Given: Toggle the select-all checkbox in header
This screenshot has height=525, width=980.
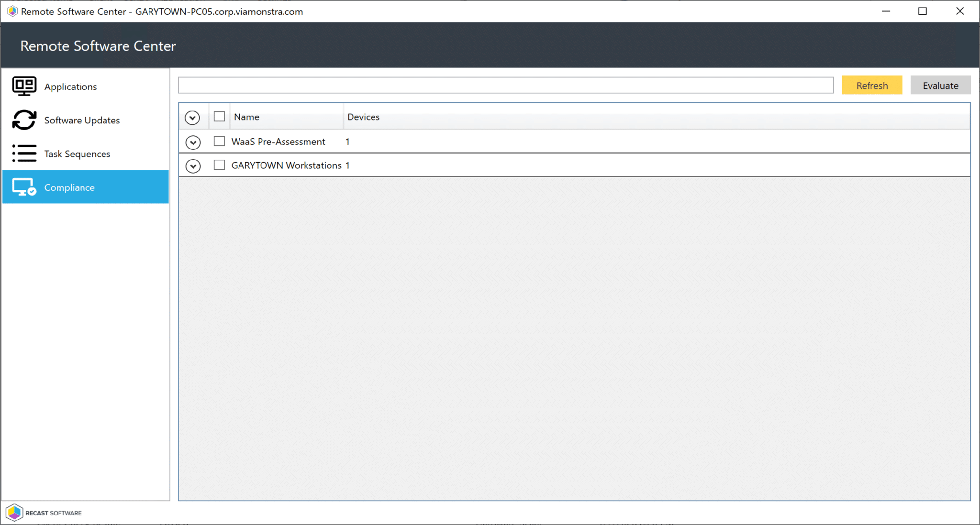Looking at the screenshot, I should pyautogui.click(x=219, y=116).
